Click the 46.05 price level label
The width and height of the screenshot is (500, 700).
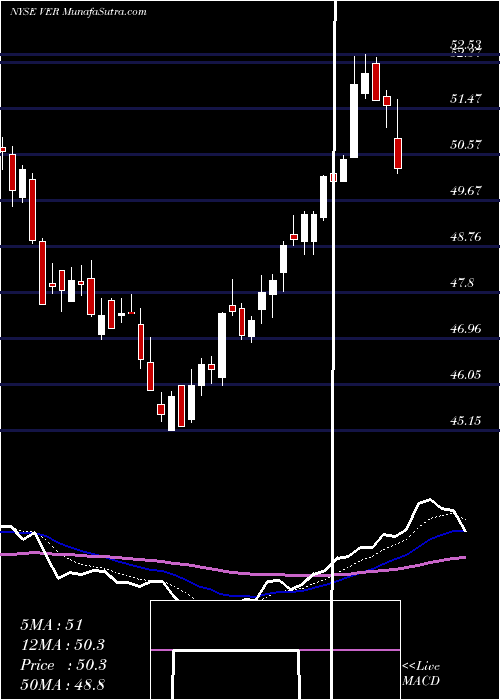click(x=466, y=375)
